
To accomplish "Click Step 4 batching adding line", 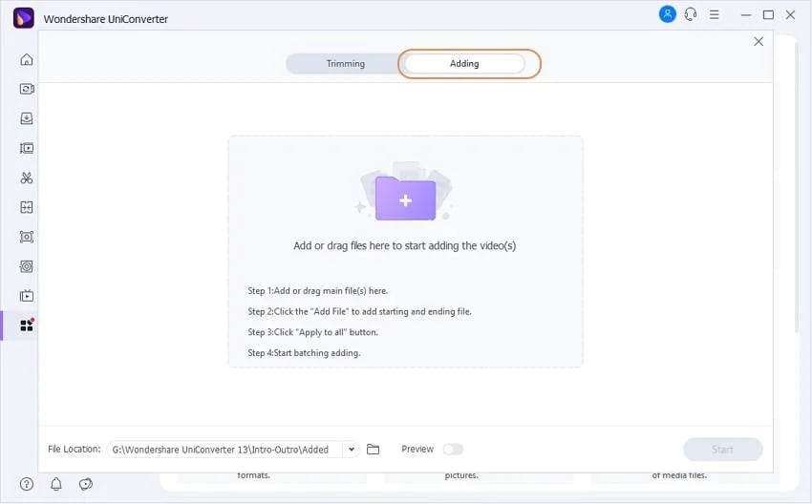I will (304, 353).
